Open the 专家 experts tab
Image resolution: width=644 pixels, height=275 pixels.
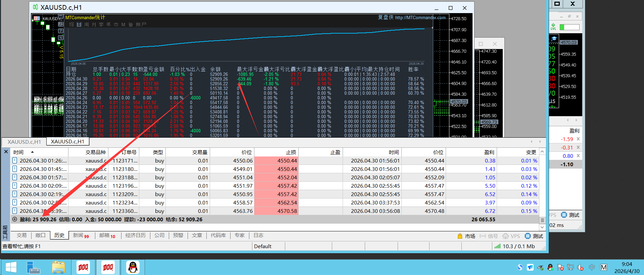click(240, 235)
